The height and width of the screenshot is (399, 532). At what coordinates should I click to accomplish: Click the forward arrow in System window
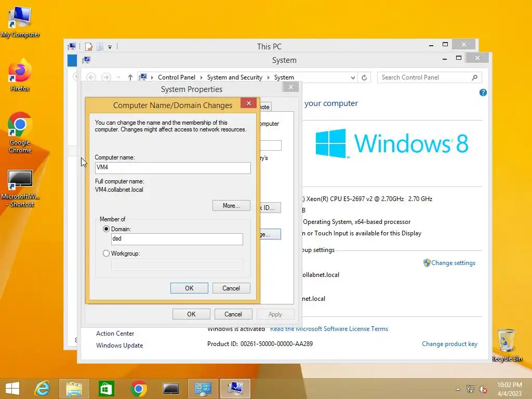(106, 77)
